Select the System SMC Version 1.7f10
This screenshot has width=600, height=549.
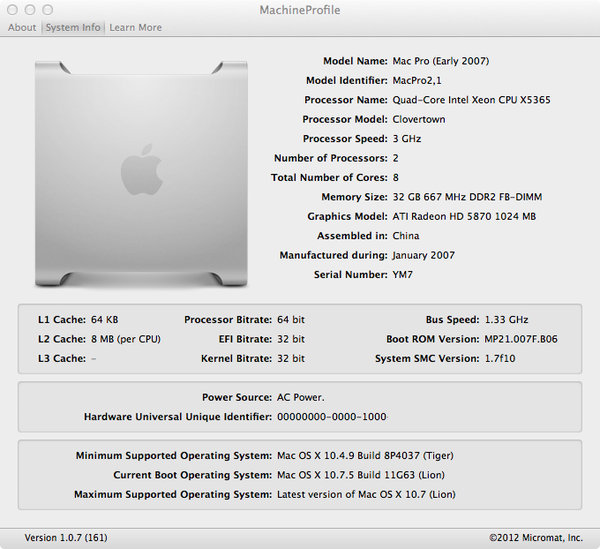(x=500, y=358)
